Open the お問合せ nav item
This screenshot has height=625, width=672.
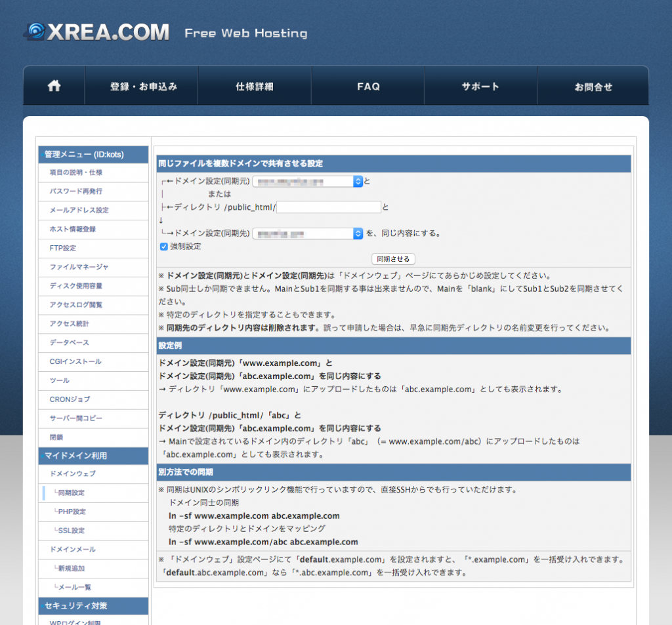point(593,87)
